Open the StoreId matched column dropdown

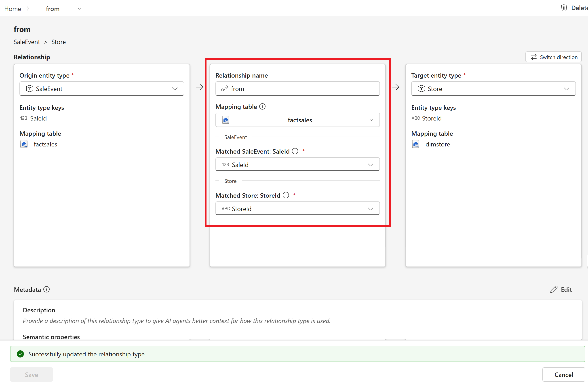coord(297,209)
